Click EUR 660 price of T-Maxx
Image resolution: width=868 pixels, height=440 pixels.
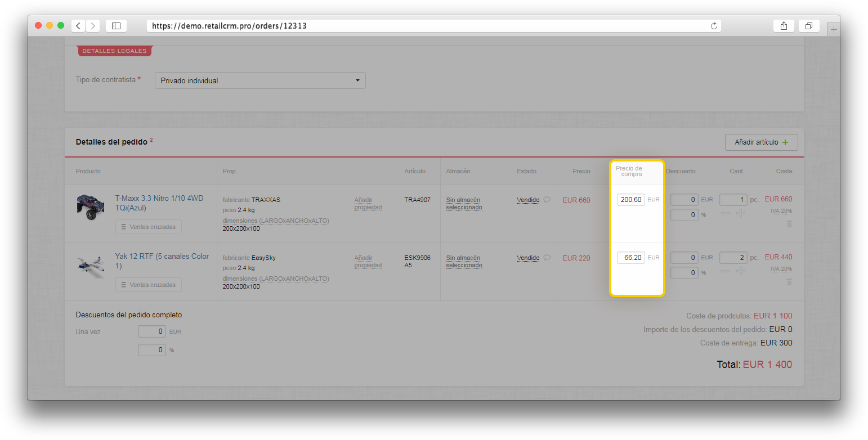[x=576, y=200]
